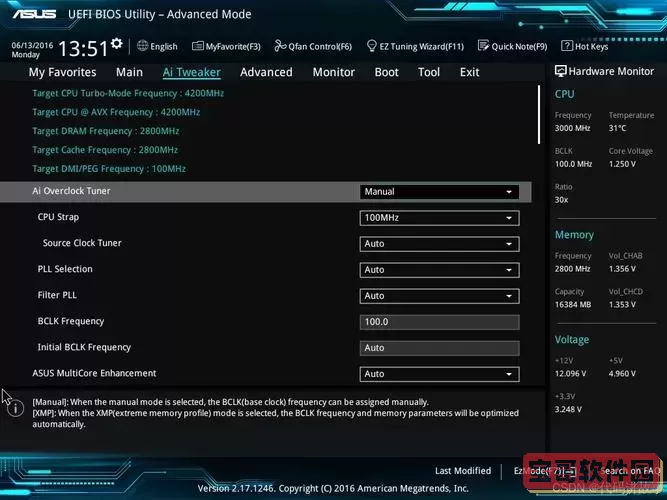Click the 1.250 V Core Voltage value
The height and width of the screenshot is (500, 667).
coord(622,164)
